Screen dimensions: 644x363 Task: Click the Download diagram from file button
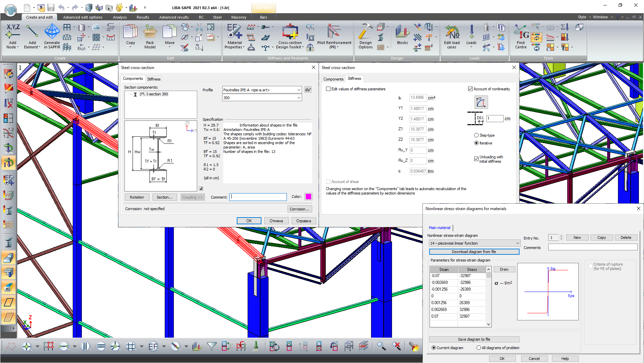coord(474,252)
